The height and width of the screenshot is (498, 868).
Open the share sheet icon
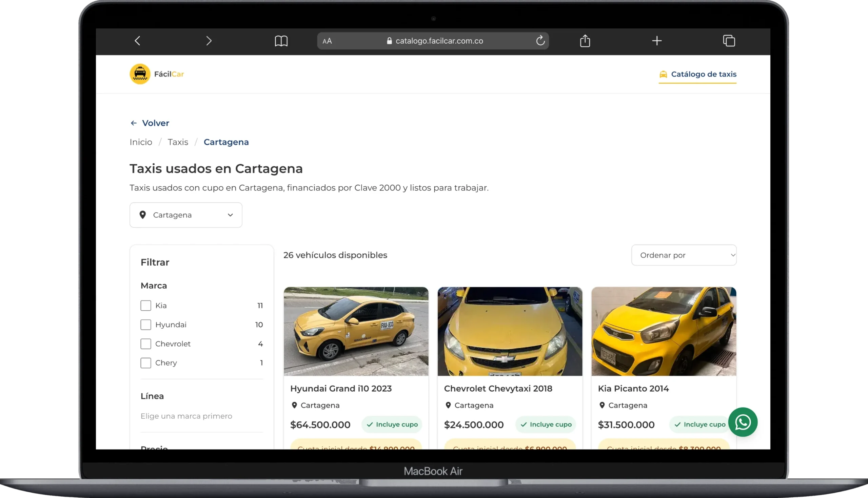point(585,40)
